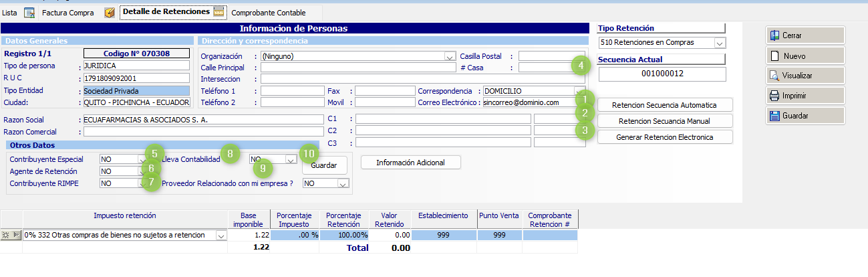The image size is (868, 277).
Task: Expand the Impuesto retención combo box
Action: coord(221,236)
